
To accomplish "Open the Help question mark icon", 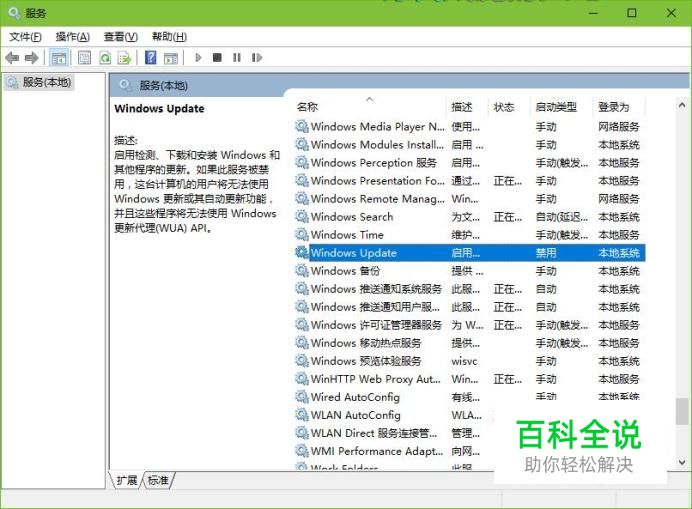I will click(150, 57).
